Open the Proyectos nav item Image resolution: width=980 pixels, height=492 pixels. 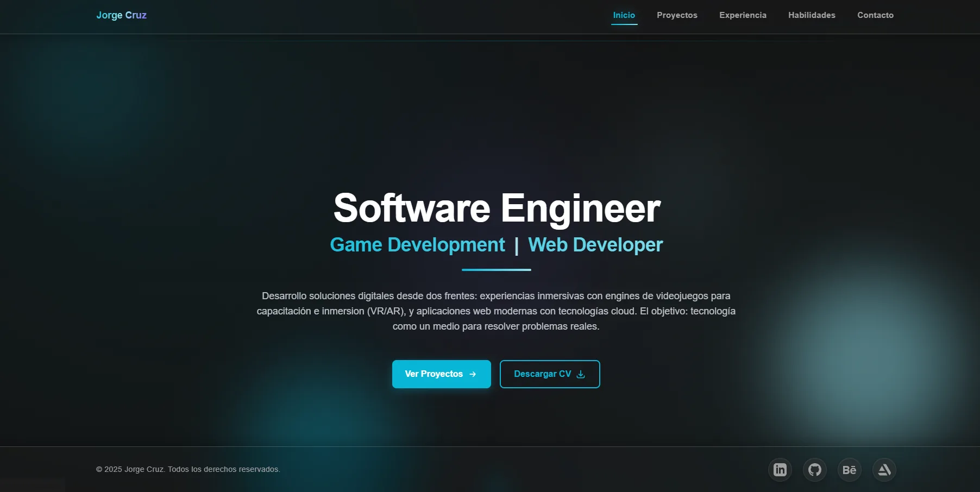(677, 15)
